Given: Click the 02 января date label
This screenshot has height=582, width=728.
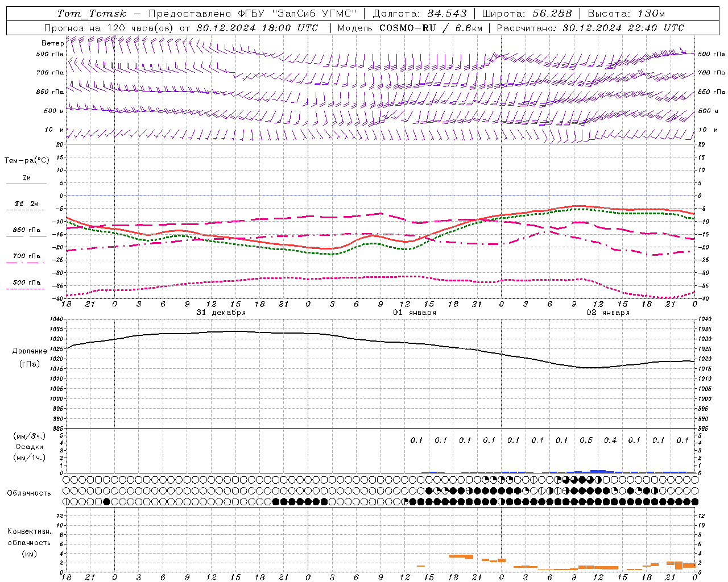Looking at the screenshot, I should click(x=608, y=313).
